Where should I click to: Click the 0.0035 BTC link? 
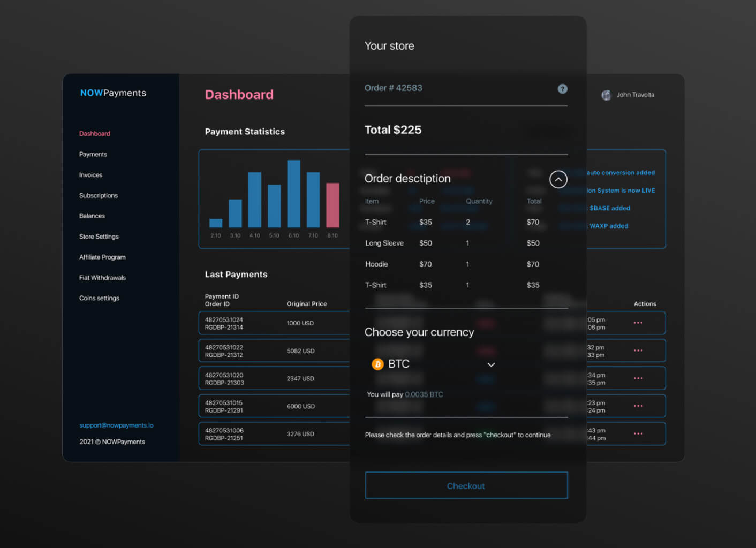click(424, 394)
